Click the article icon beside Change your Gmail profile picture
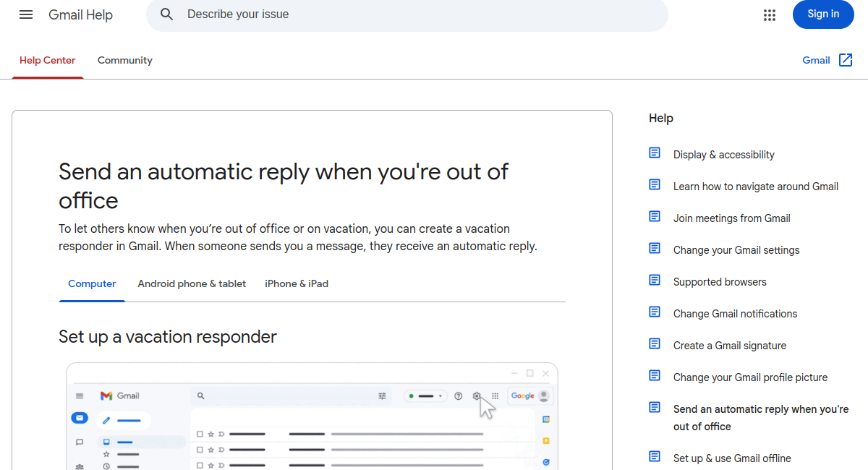The height and width of the screenshot is (470, 868). click(x=655, y=376)
